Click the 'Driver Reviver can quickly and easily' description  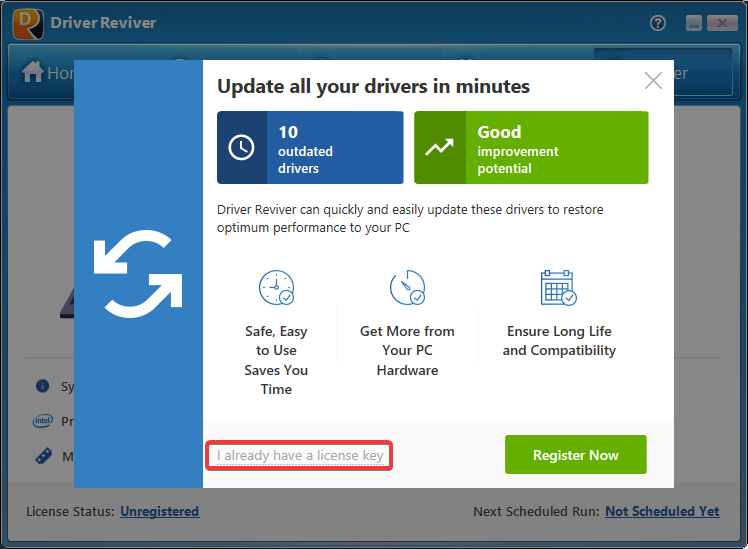point(410,218)
